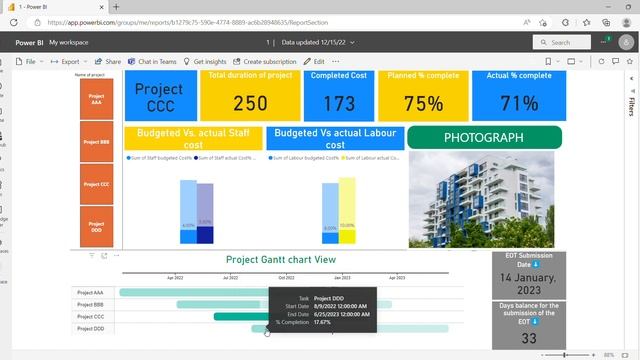
Task: Click the view layout icon
Action: coord(571,62)
